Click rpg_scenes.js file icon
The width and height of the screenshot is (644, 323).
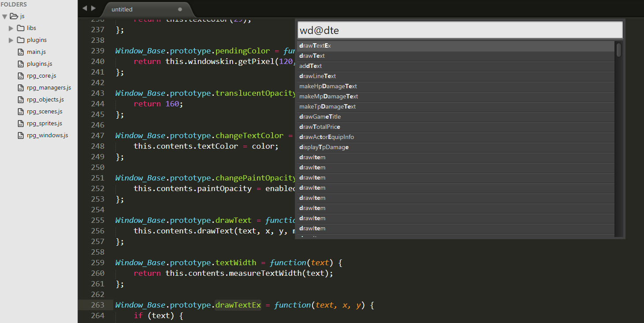click(x=21, y=112)
